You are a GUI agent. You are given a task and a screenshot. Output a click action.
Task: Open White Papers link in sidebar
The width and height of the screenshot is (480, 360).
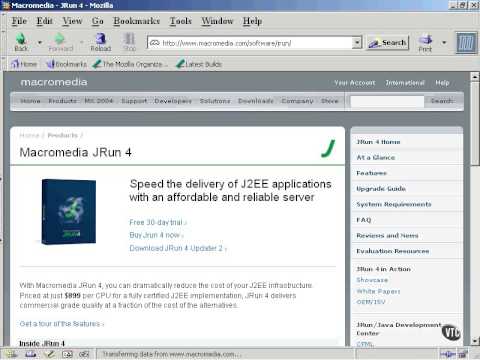click(x=378, y=291)
